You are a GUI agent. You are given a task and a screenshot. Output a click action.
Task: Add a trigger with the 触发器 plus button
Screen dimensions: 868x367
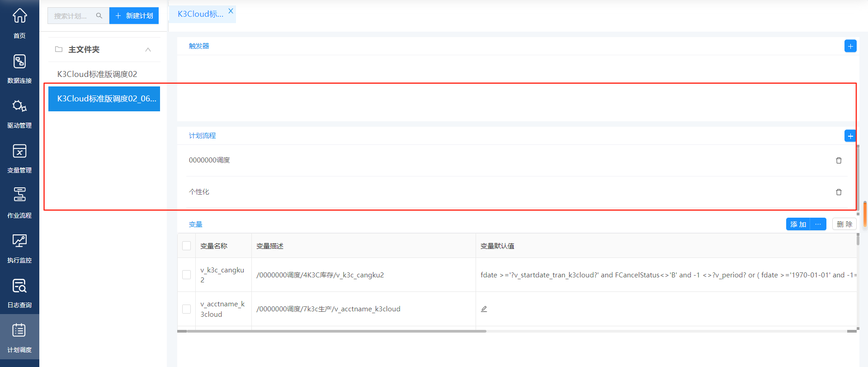850,46
